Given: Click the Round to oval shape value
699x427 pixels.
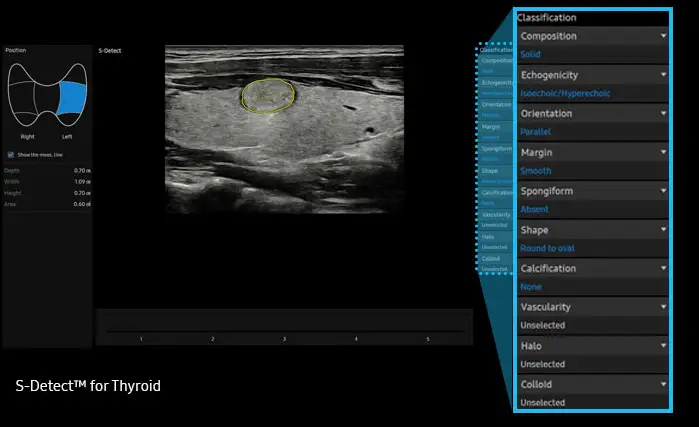Looking at the screenshot, I should tap(547, 248).
